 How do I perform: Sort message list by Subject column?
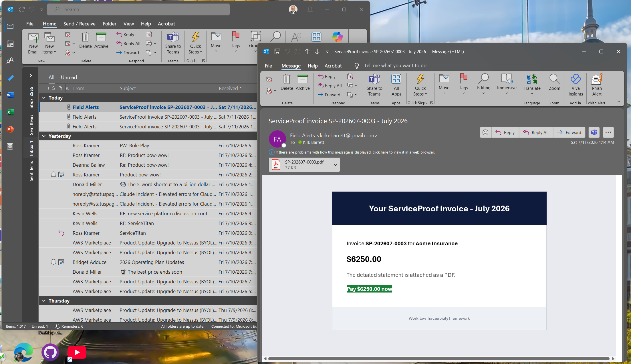tap(168, 88)
